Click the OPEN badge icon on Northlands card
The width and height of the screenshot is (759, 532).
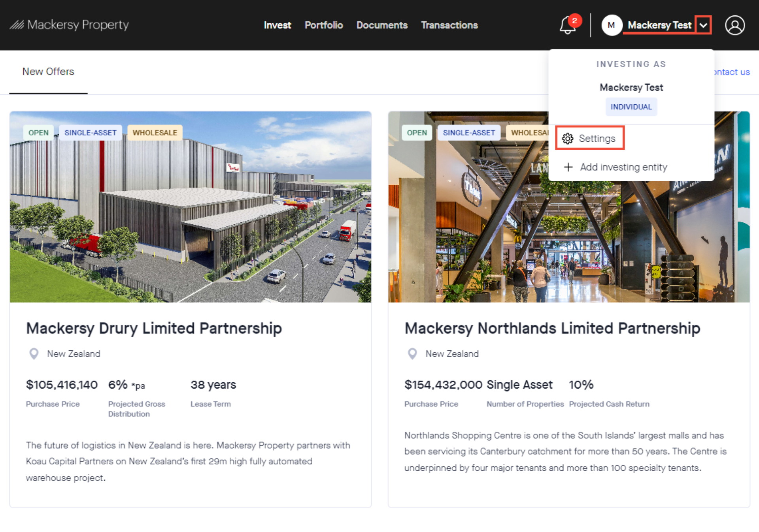(x=416, y=132)
